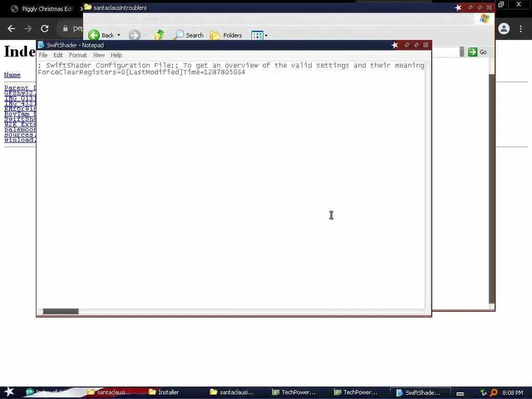Open the browser three-dot menu

(521, 29)
